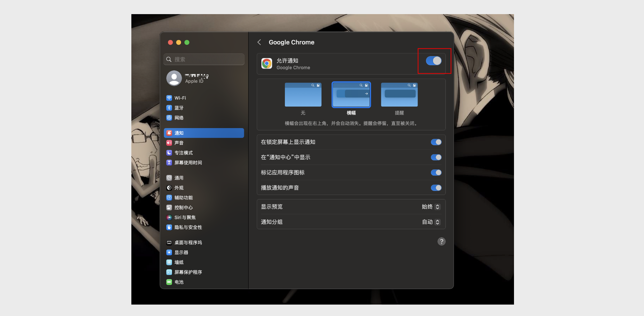Screen dimensions: 644x316
Task: Select the 横幅 banner alert style
Action: coord(351,95)
